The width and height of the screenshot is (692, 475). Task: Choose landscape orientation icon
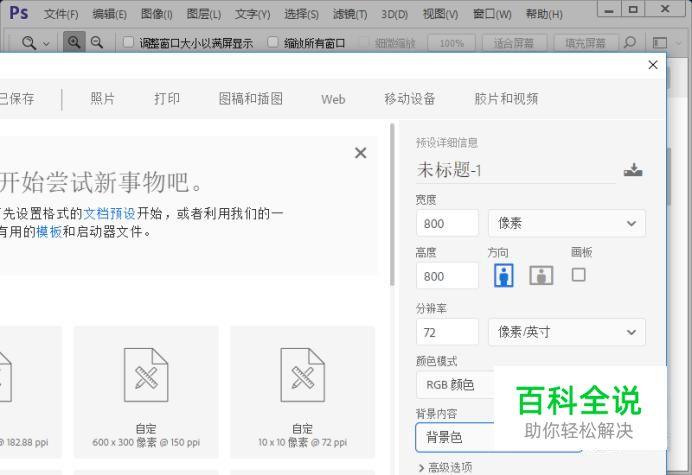pyautogui.click(x=541, y=275)
